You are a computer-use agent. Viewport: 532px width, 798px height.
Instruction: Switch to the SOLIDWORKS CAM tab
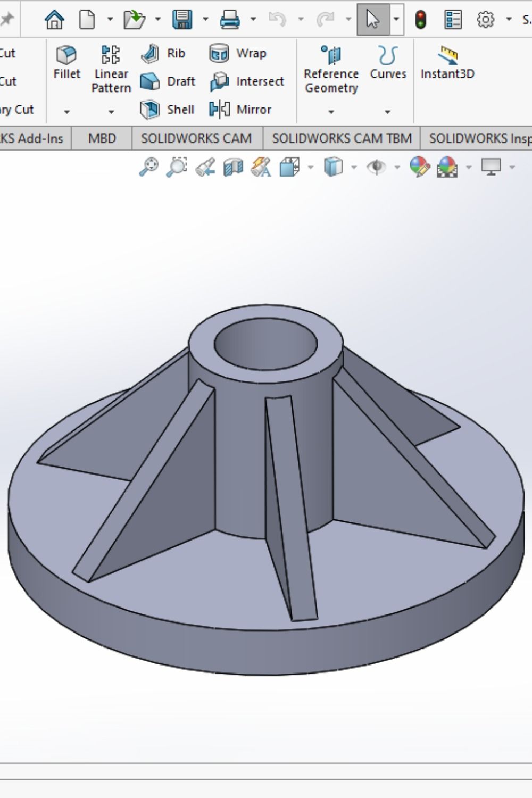pos(196,138)
